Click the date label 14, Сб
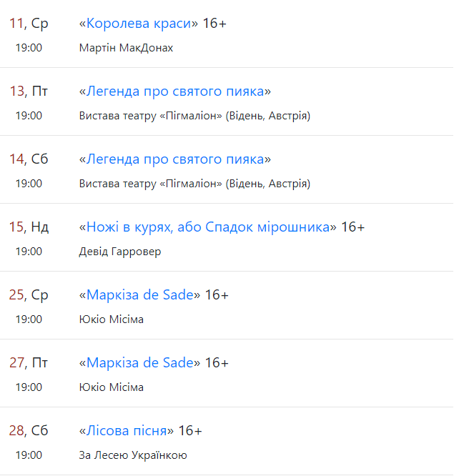 pos(29,159)
